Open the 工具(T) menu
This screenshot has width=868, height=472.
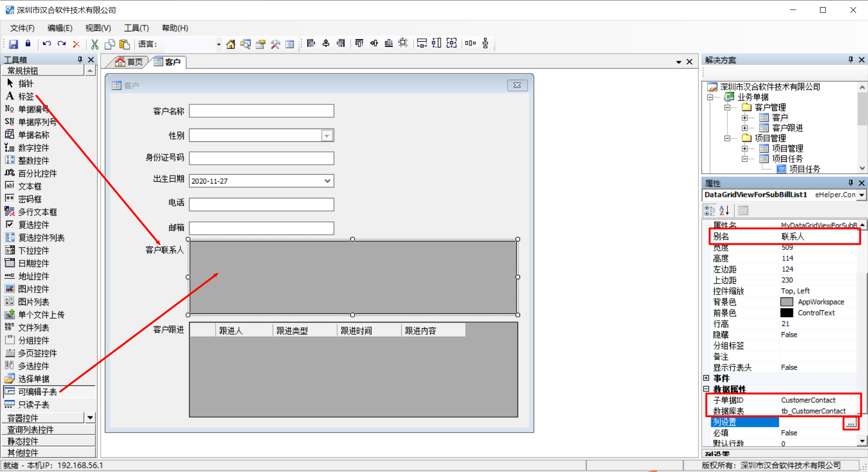(136, 28)
